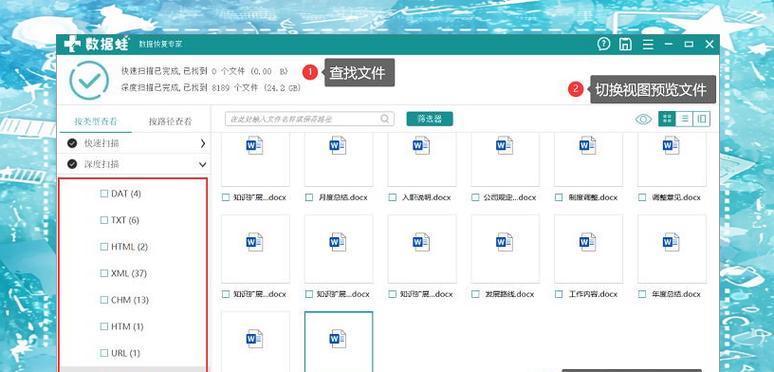Image resolution: width=774 pixels, height=372 pixels.
Task: Tick the TXT (6) checkbox
Action: (104, 221)
